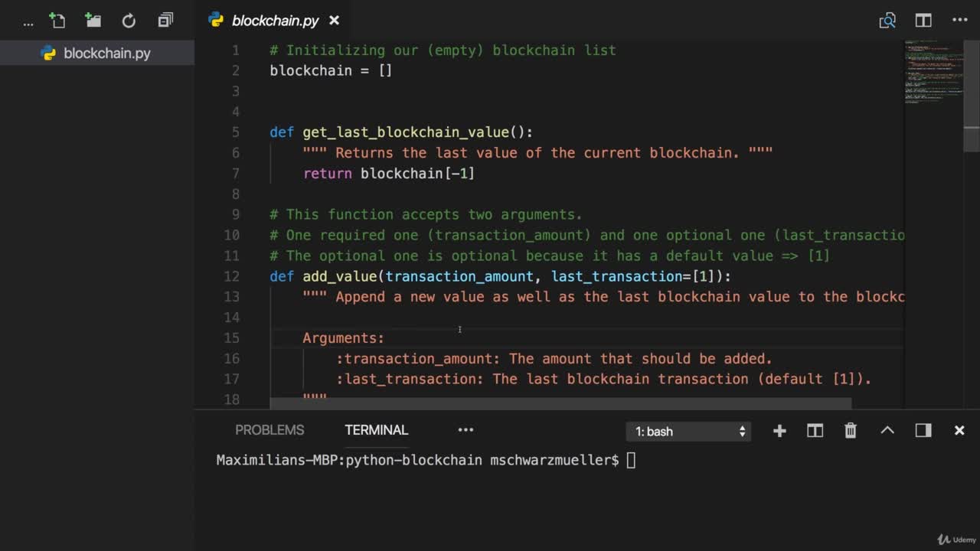980x551 pixels.
Task: Click 'last_transaction=[1]' default parameter
Action: 632,276
